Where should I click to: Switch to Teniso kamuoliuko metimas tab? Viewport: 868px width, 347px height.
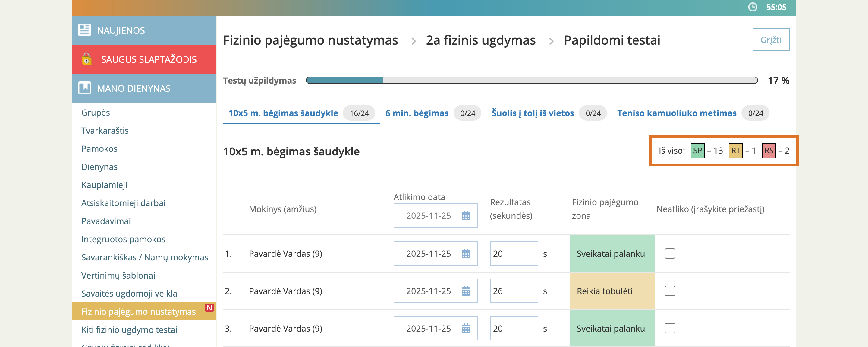(x=676, y=113)
